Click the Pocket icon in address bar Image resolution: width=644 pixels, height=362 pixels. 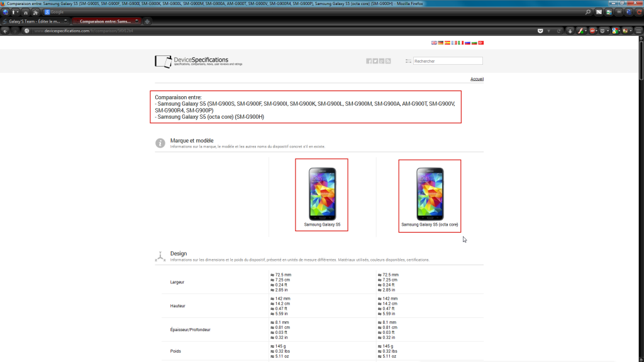(x=540, y=31)
